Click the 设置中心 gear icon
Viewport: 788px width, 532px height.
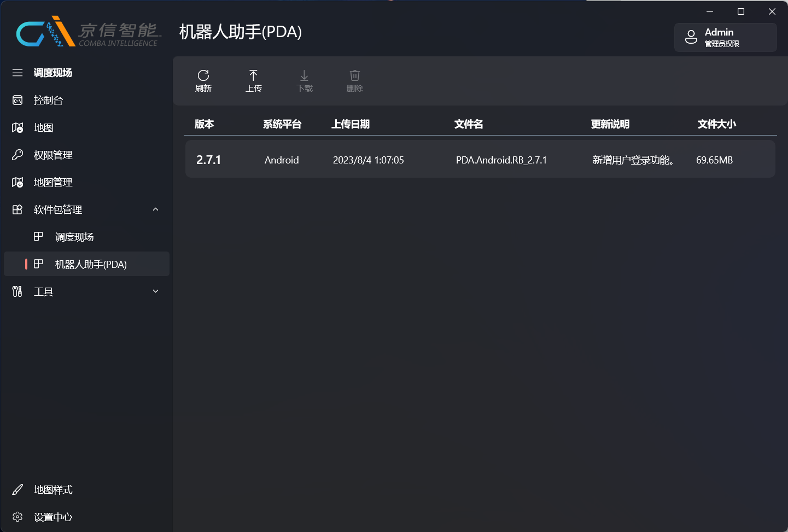(x=17, y=517)
